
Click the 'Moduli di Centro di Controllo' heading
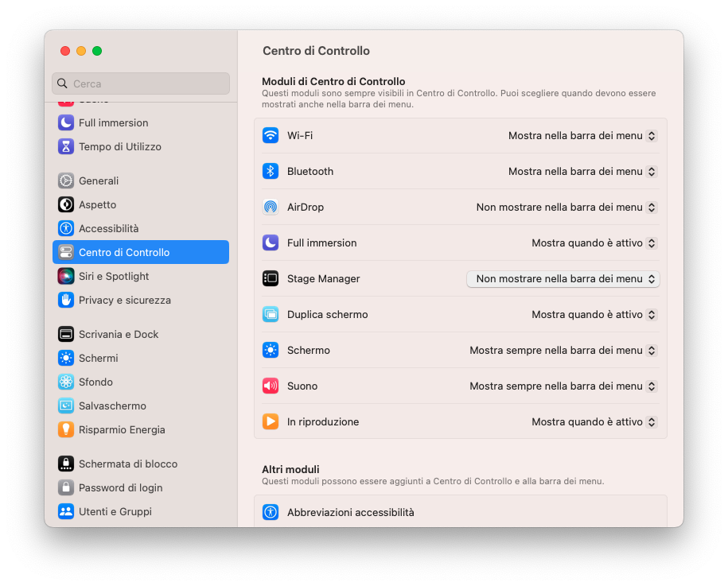333,81
